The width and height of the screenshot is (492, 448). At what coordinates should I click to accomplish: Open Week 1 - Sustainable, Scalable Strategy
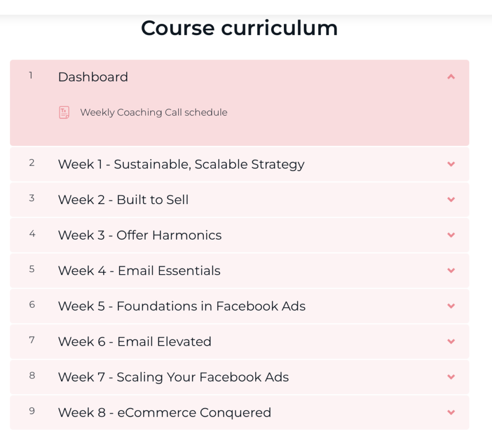pyautogui.click(x=181, y=164)
